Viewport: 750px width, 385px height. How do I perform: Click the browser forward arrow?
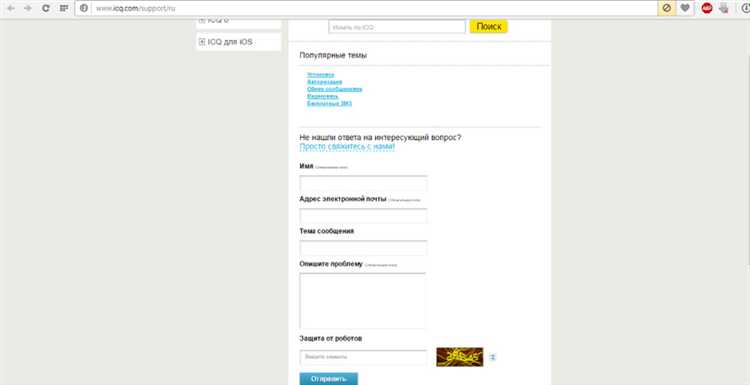pyautogui.click(x=28, y=8)
